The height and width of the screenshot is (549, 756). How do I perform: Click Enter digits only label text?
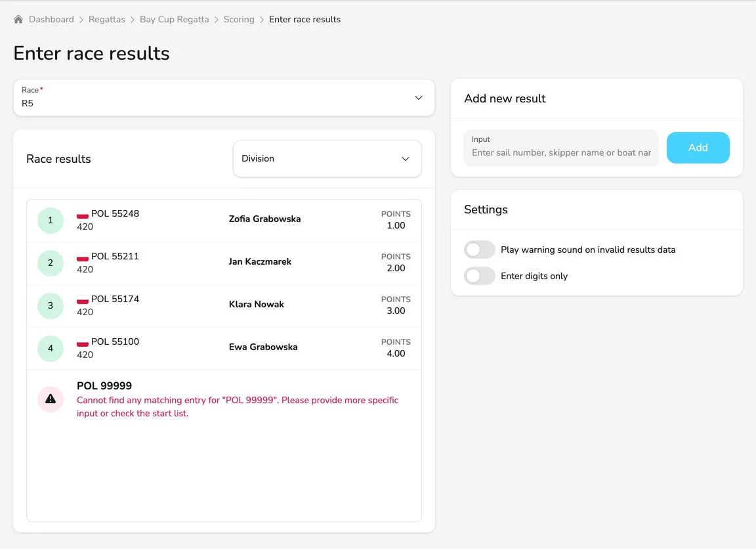(534, 276)
